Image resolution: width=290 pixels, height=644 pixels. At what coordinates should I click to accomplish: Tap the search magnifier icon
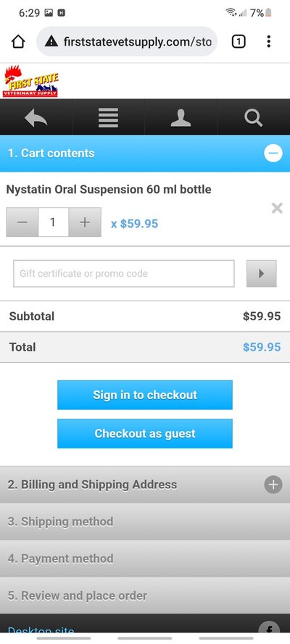tap(254, 118)
